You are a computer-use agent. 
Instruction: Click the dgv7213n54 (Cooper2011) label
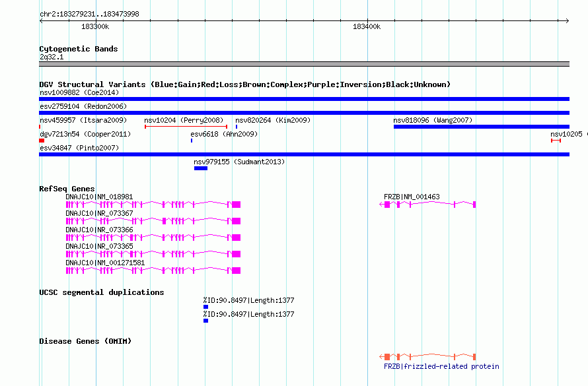point(85,134)
